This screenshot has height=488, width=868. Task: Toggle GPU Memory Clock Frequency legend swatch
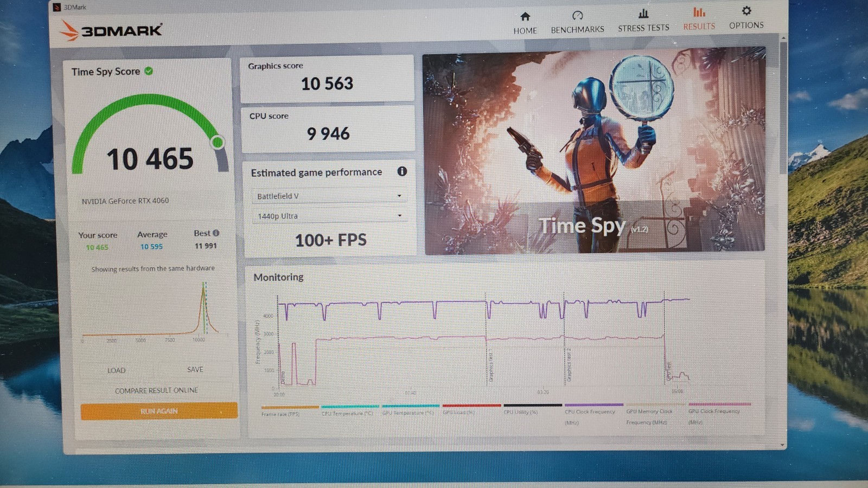point(655,404)
